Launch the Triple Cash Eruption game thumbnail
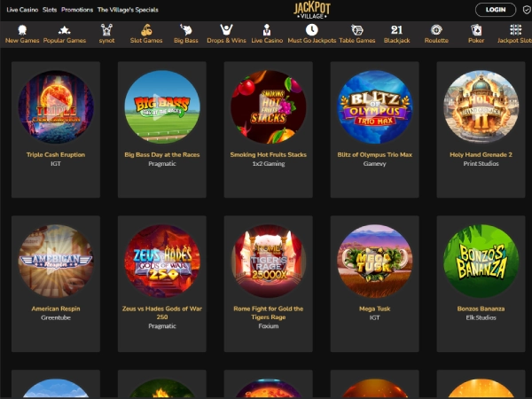The width and height of the screenshot is (532, 399). 56,106
